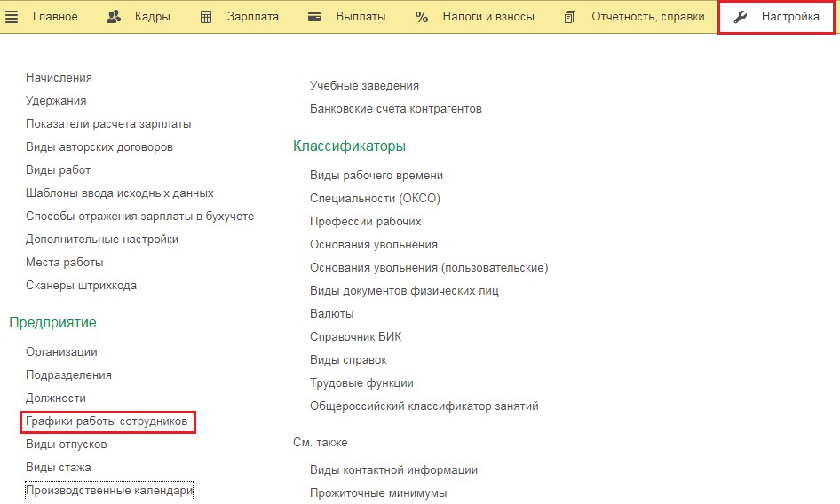Click the wallet icon next to Выплаты
This screenshot has height=504, width=840.
314,17
